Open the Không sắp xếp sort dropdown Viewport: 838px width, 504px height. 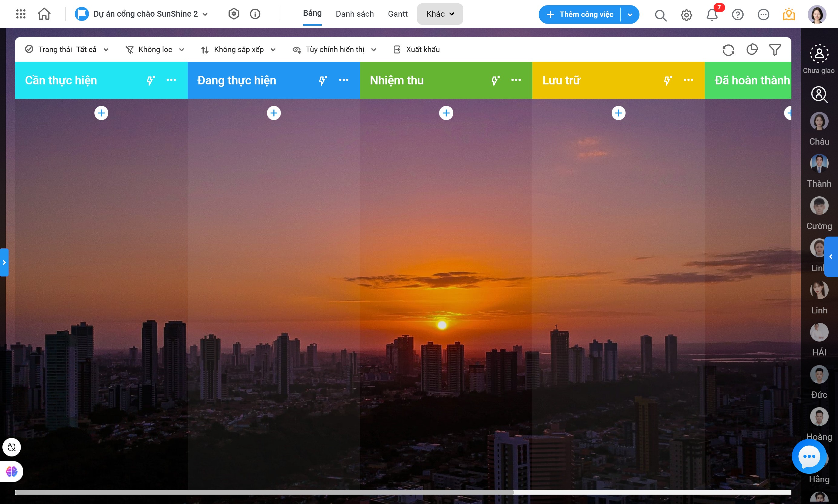coord(238,50)
